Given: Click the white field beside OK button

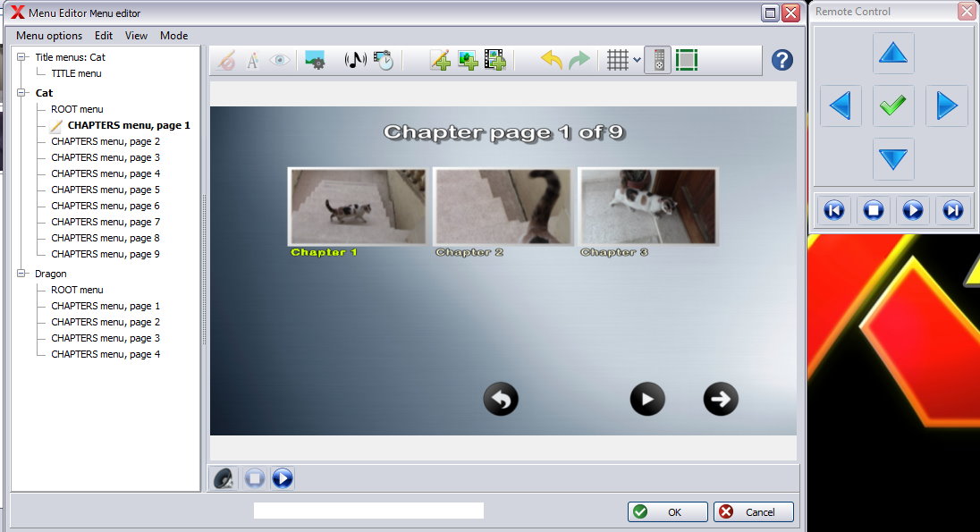Looking at the screenshot, I should click(368, 511).
